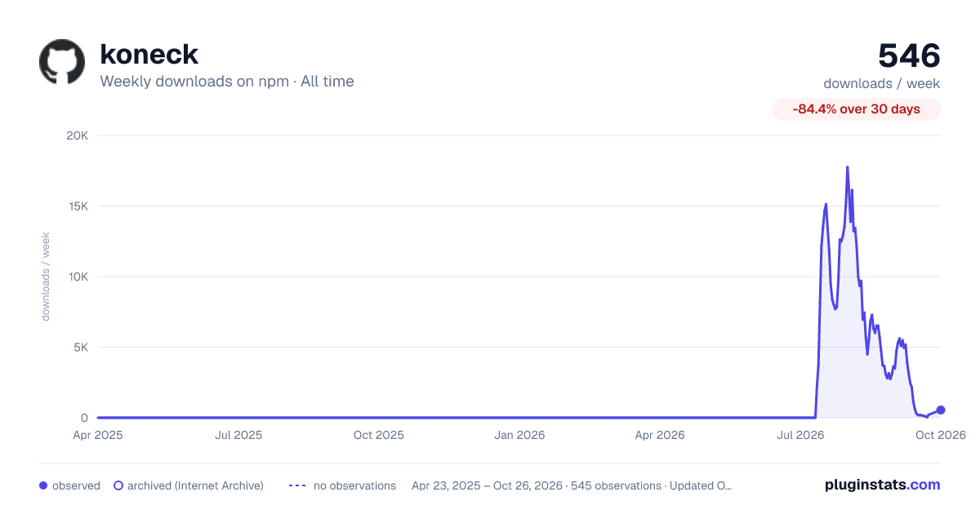
Task: Click the vertical 'downloads / week' axis title
Action: tap(46, 277)
